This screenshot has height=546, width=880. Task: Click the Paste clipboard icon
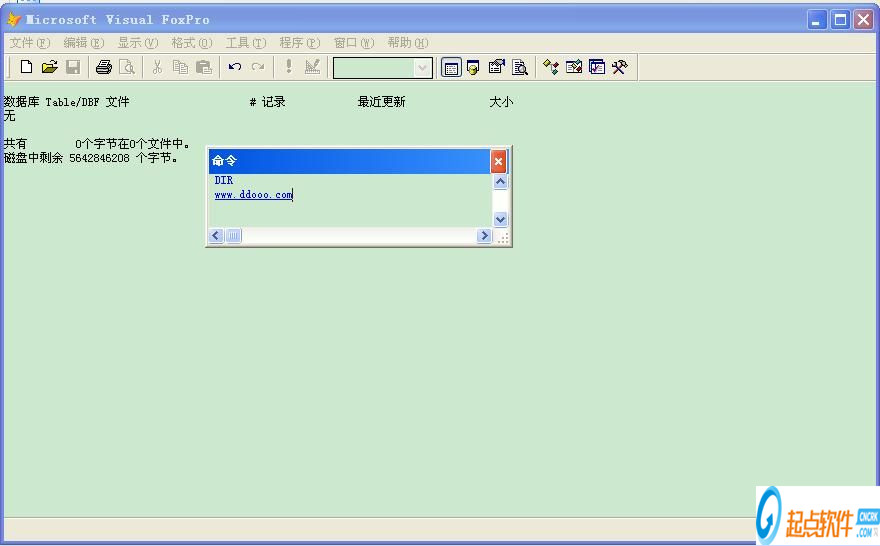coord(204,67)
